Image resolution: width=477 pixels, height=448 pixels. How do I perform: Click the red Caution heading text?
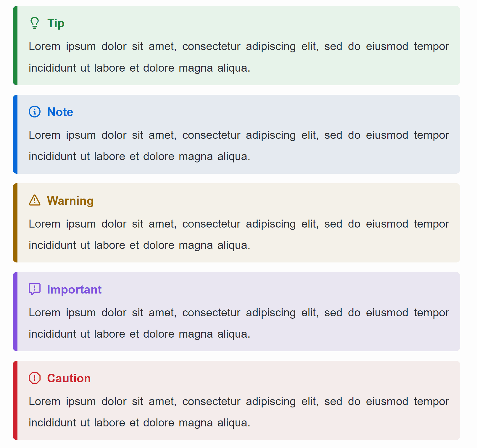[69, 378]
